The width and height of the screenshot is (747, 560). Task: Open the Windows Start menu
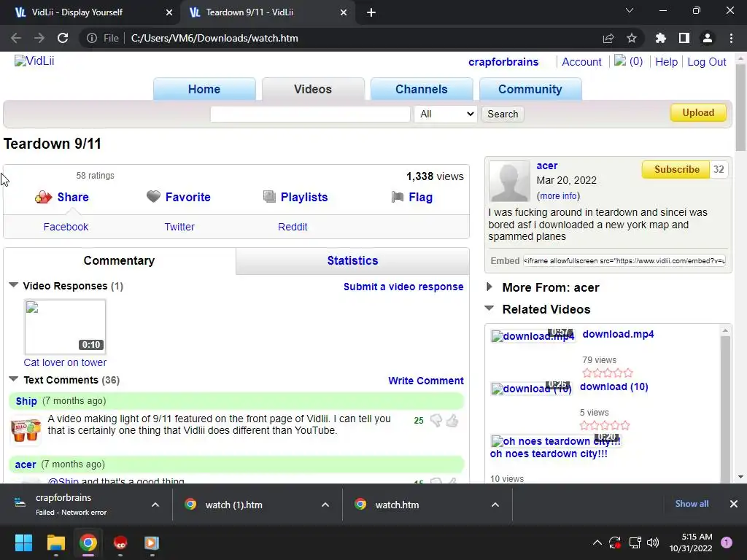pos(23,542)
